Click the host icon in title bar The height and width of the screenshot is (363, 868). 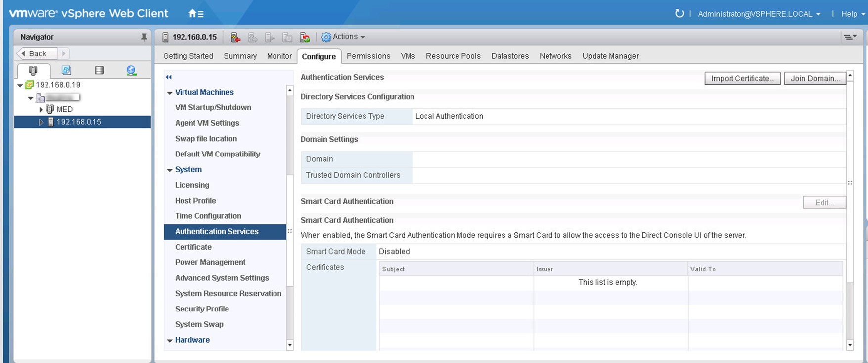click(165, 37)
